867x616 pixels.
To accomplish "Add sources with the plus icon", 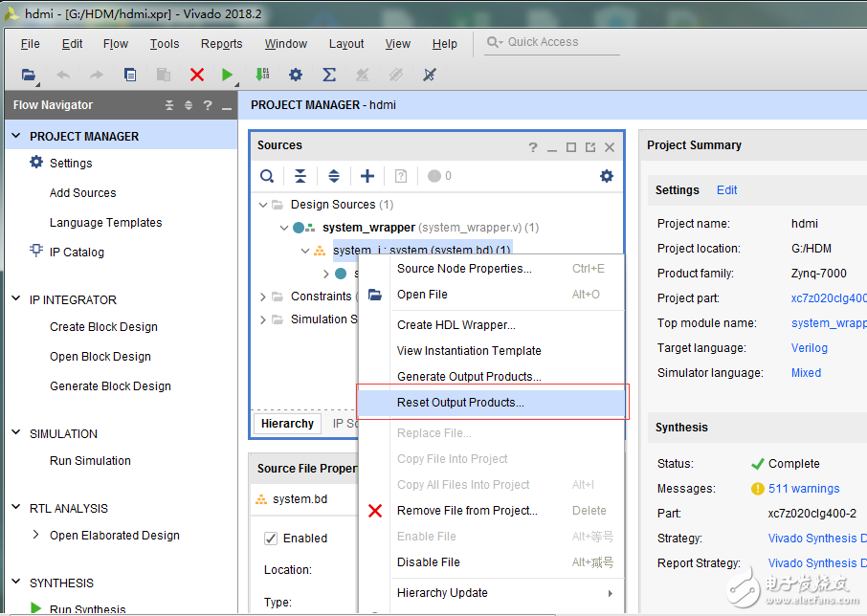I will tap(367, 176).
